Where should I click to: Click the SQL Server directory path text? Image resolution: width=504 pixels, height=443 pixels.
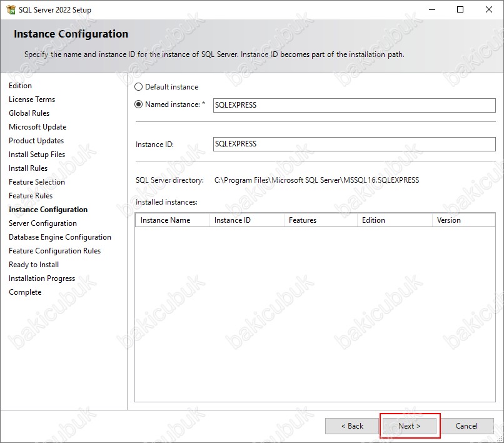(x=316, y=180)
